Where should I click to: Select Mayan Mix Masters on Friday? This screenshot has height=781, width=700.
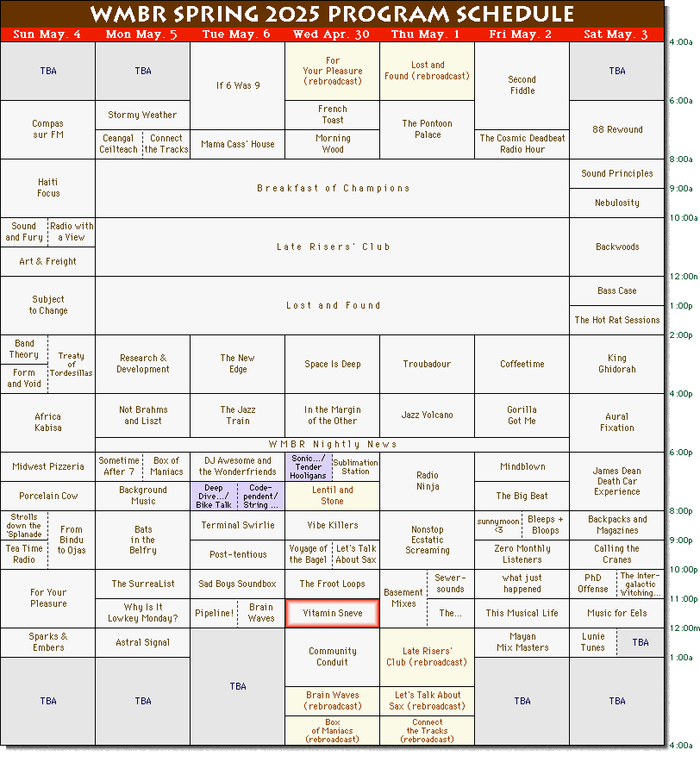(x=522, y=642)
